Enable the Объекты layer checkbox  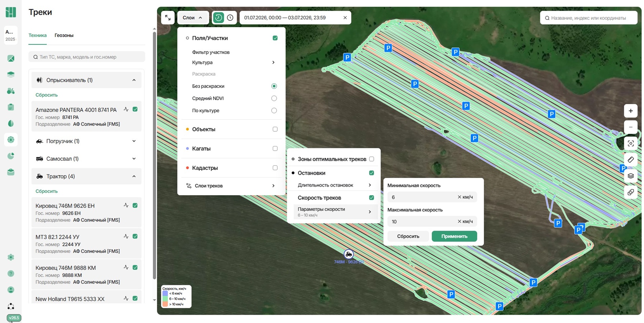pyautogui.click(x=275, y=129)
